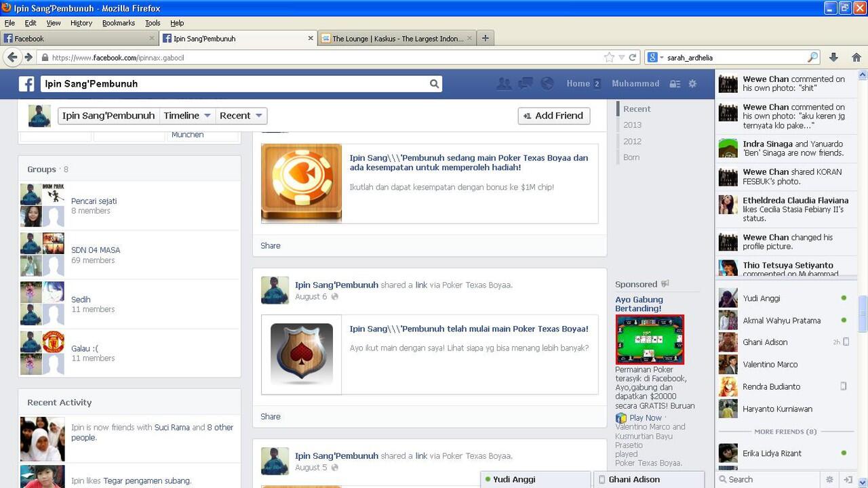
Task: Open the Sedih group link
Action: (81, 300)
